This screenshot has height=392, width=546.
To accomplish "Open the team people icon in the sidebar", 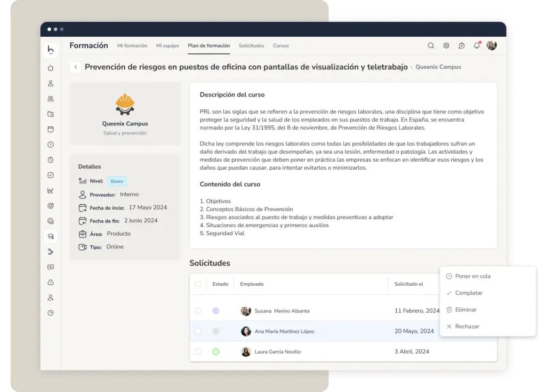I will point(51,99).
